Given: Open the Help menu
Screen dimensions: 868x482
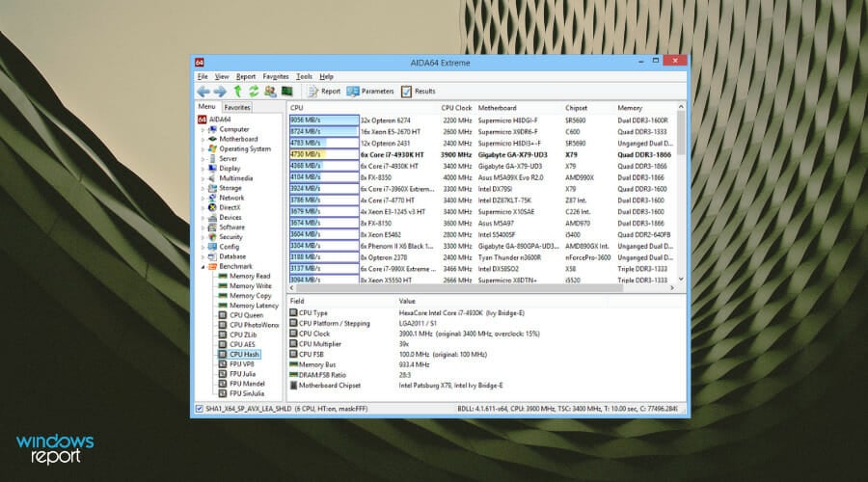Looking at the screenshot, I should [326, 76].
